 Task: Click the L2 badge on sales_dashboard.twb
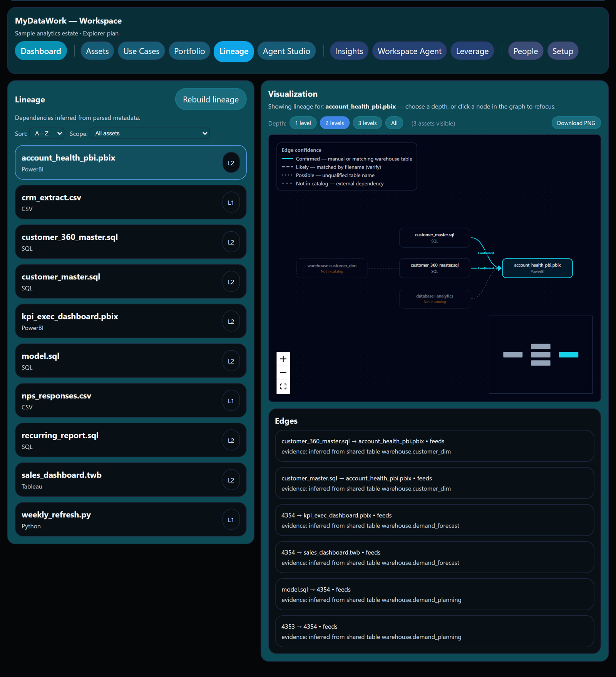[231, 480]
